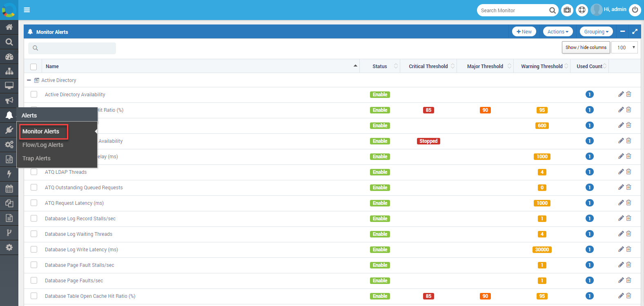Open the Database Log Waiting Threads link

point(78,234)
